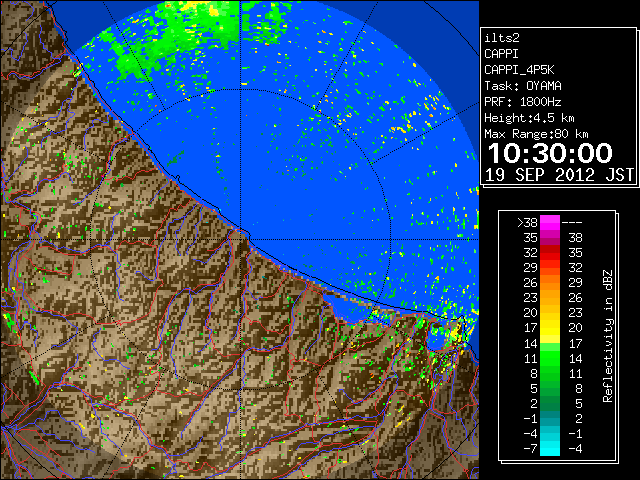640x480 pixels.
Task: Select the '19 SEP 2012 JST' date
Action: [559, 175]
